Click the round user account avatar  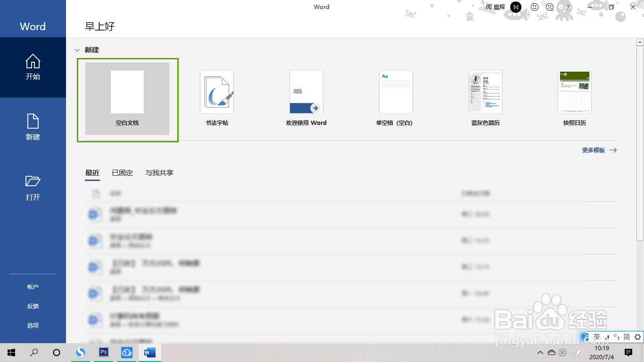pyautogui.click(x=516, y=7)
